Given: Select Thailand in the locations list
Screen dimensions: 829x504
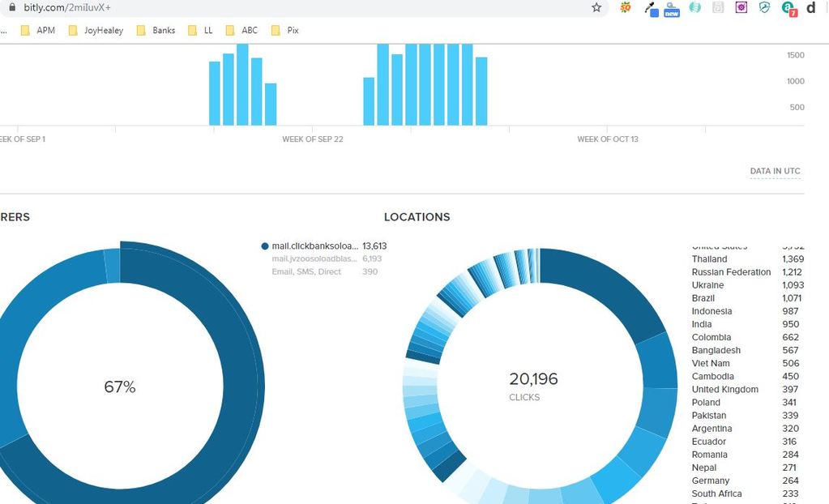Looking at the screenshot, I should 748,259.
